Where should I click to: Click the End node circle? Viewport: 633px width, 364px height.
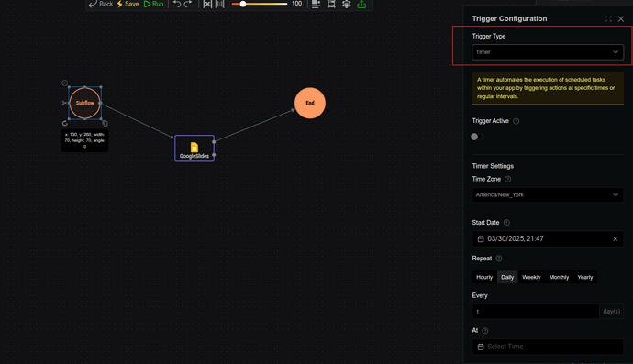pos(310,103)
